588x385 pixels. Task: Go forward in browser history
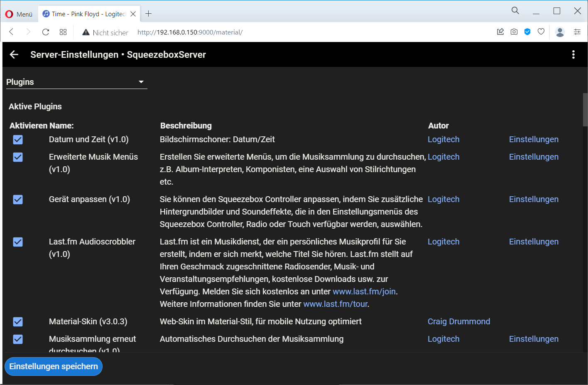coord(28,32)
